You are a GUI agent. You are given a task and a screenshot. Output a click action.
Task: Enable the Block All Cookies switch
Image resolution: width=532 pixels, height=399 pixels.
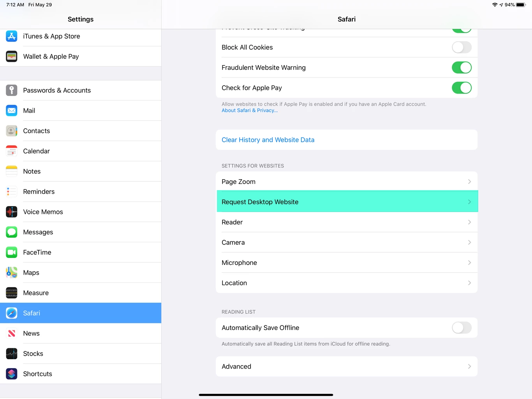[462, 48]
